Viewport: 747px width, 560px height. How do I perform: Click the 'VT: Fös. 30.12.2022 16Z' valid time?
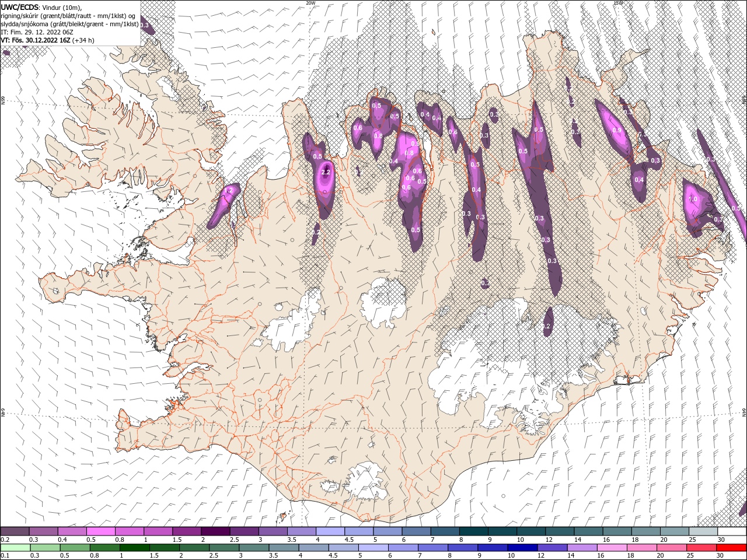pos(36,40)
